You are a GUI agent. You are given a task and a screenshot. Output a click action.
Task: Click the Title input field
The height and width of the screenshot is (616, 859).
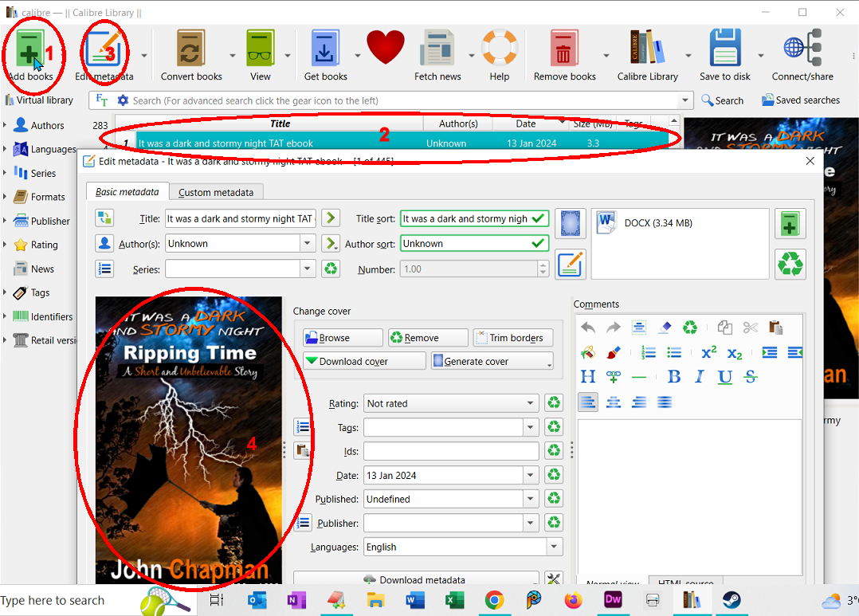tap(240, 219)
